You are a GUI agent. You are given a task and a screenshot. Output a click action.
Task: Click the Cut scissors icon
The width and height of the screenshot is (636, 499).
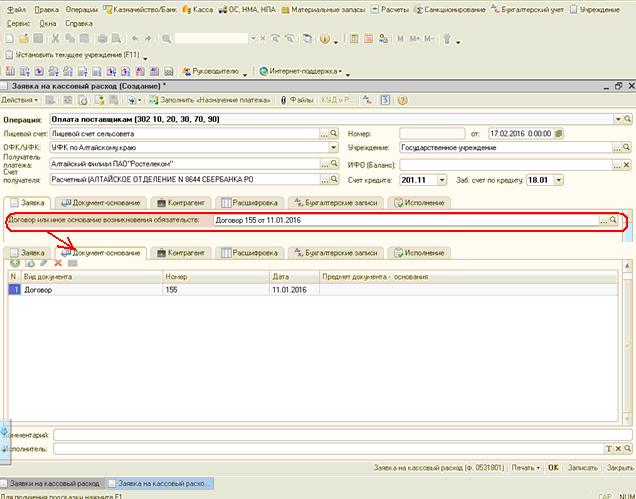tap(56, 39)
